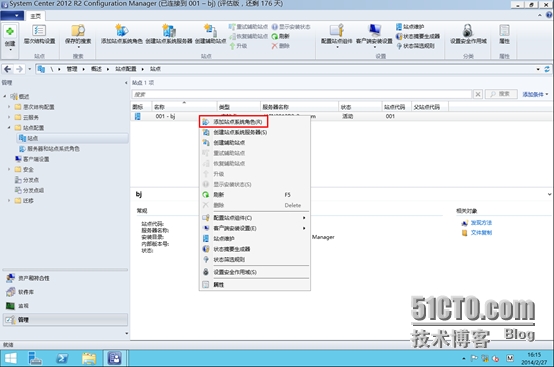Select Sites (站点) node in tree
Viewport: 554px width, 367px height.
tap(72, 138)
